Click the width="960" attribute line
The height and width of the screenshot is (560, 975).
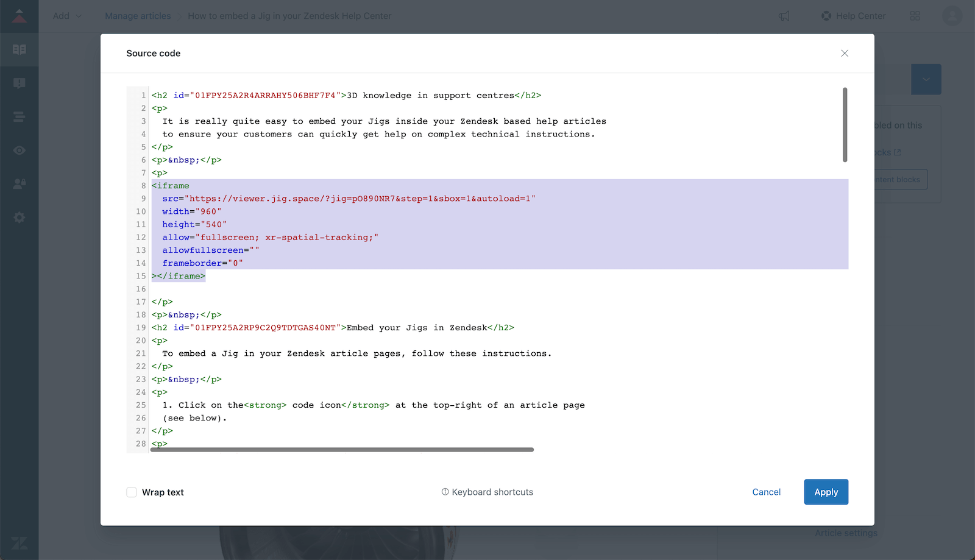[x=192, y=211]
